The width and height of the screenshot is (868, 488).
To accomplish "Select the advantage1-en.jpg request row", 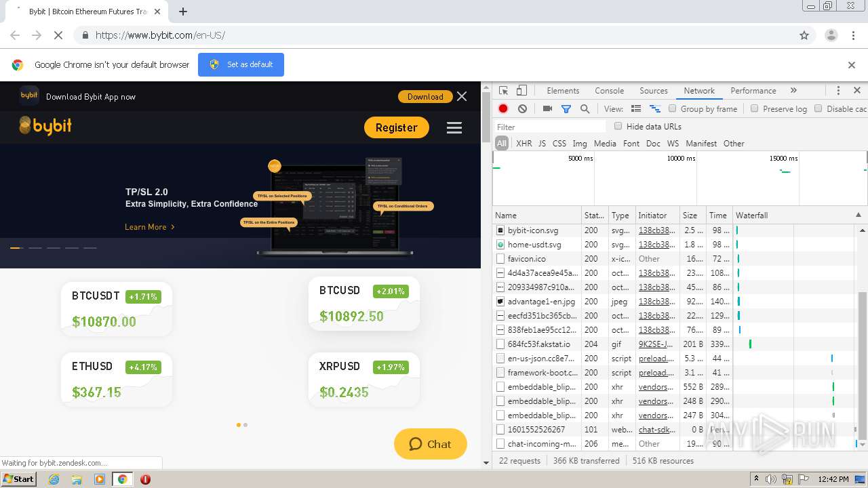I will (675, 302).
